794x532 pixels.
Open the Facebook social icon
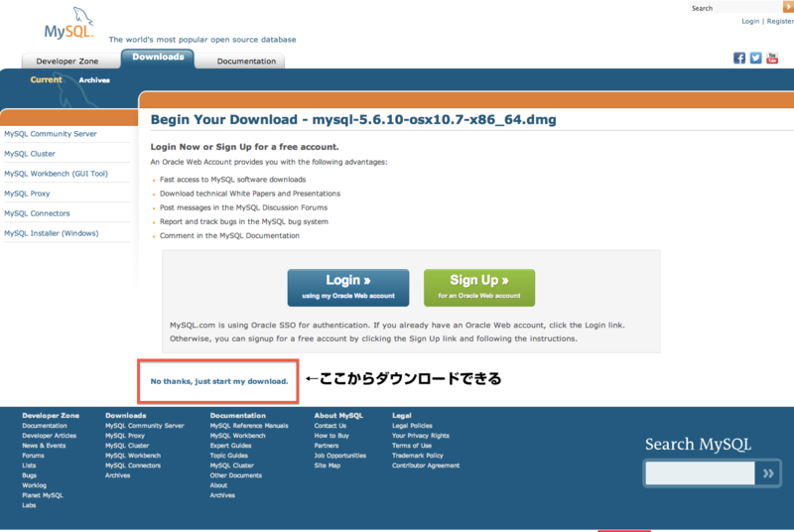[739, 58]
